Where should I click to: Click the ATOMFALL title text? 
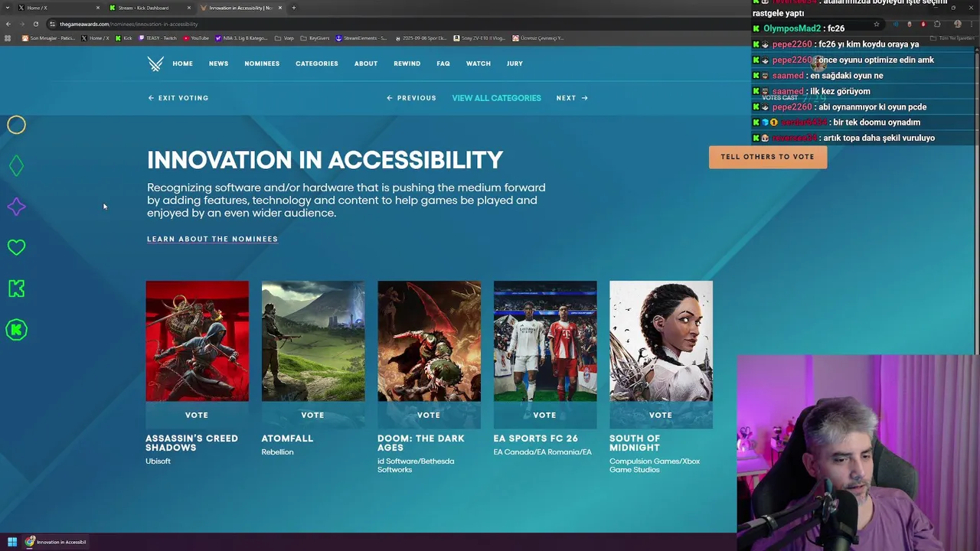[x=287, y=439]
